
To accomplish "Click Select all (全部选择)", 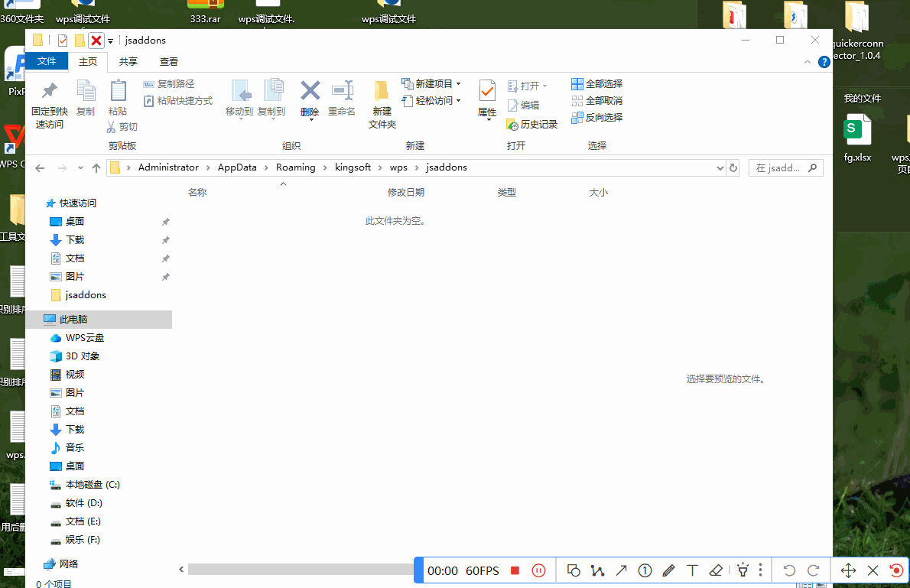I will (596, 84).
